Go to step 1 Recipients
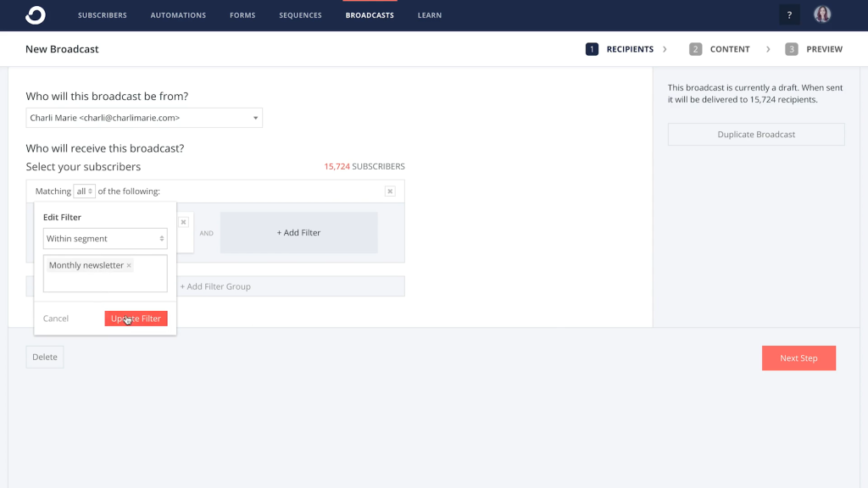Viewport: 868px width, 488px height. click(x=620, y=49)
